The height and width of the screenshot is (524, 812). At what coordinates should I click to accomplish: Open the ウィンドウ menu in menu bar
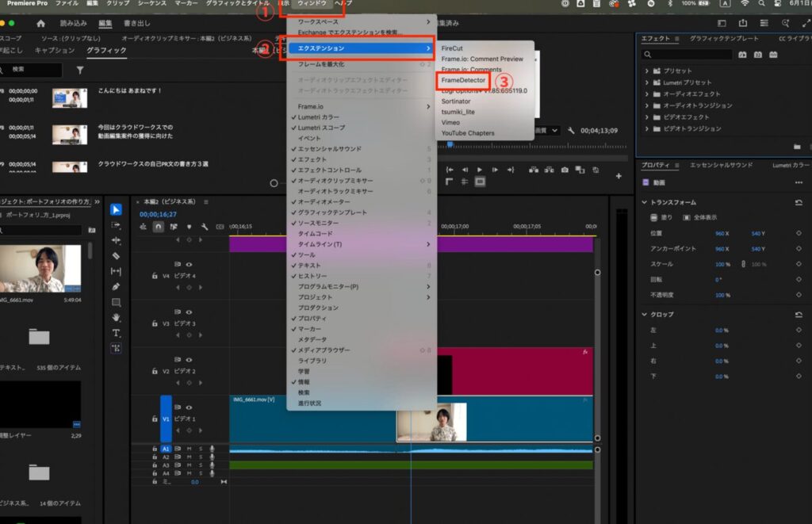312,4
